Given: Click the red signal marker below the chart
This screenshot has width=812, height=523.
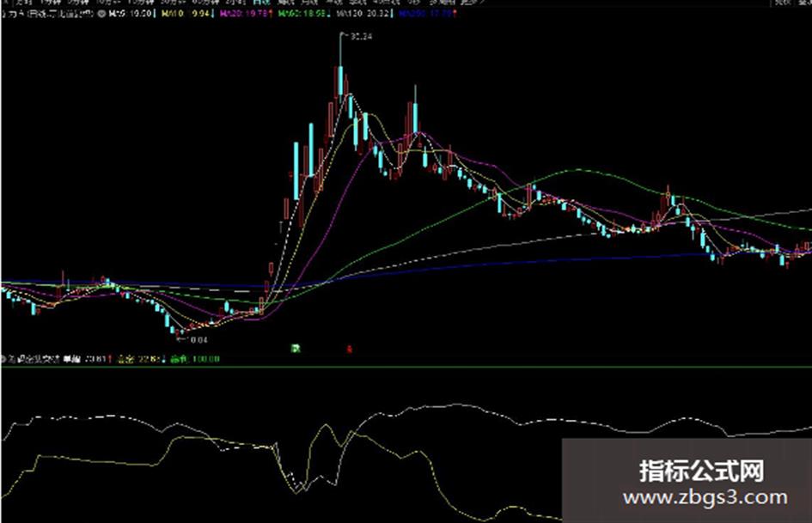Looking at the screenshot, I should pos(349,350).
